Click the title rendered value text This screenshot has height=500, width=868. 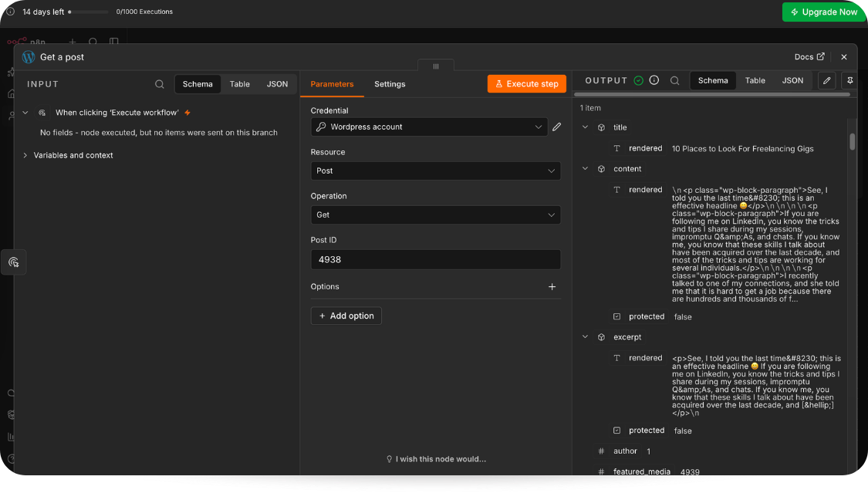(x=742, y=149)
